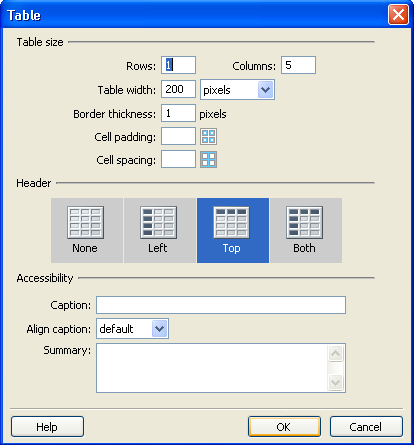This screenshot has width=414, height=445.
Task: Click the Table width field
Action: coord(178,89)
